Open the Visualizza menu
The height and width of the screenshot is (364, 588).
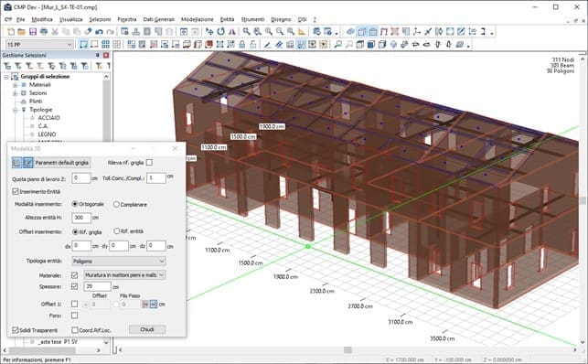(71, 19)
